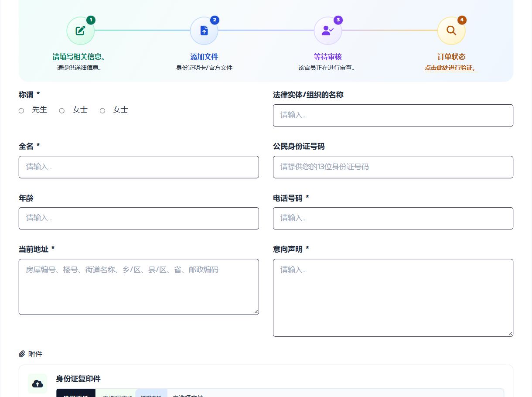Click into the 全名 text field
The height and width of the screenshot is (397, 532).
click(x=139, y=167)
